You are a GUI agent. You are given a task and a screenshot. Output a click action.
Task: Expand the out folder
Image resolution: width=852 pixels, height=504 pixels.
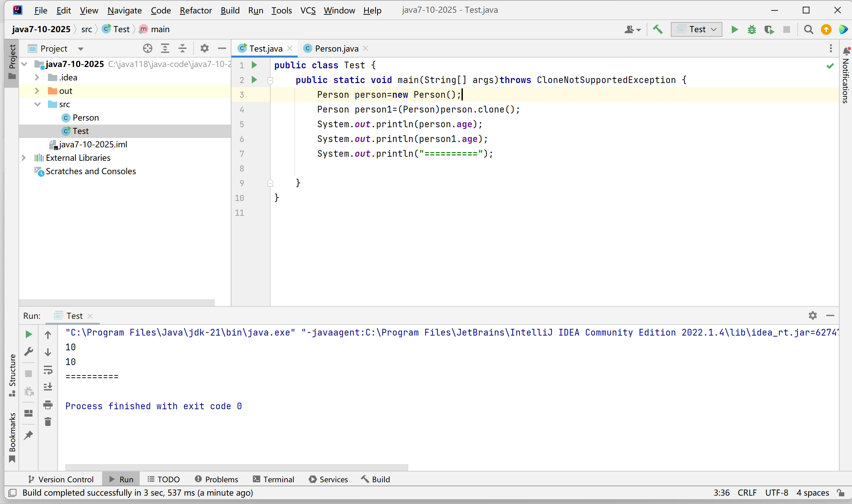(x=37, y=91)
